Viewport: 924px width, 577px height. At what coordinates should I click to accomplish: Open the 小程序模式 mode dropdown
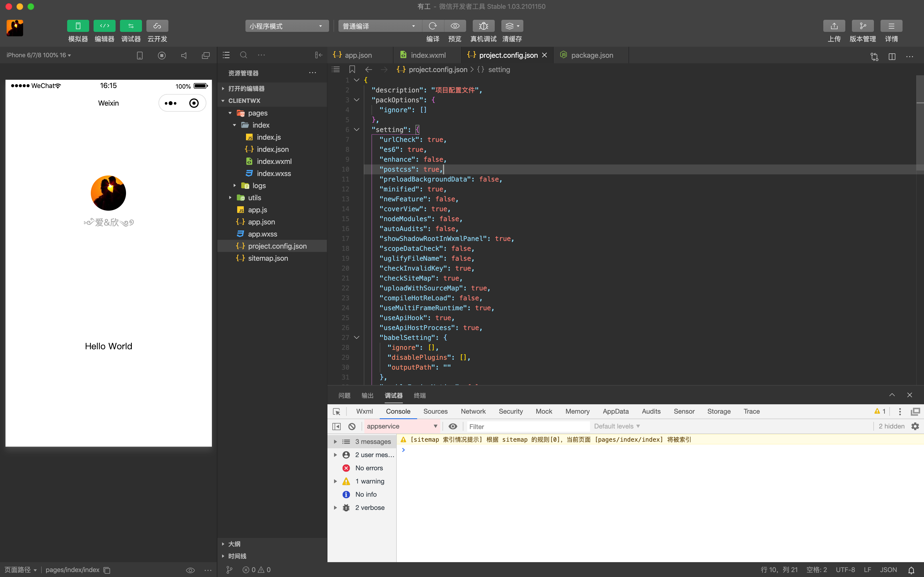[286, 26]
